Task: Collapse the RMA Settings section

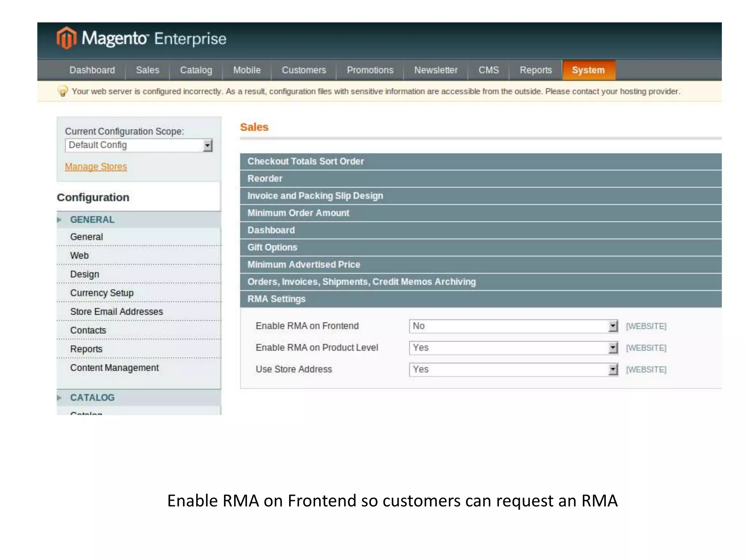Action: click(x=481, y=299)
